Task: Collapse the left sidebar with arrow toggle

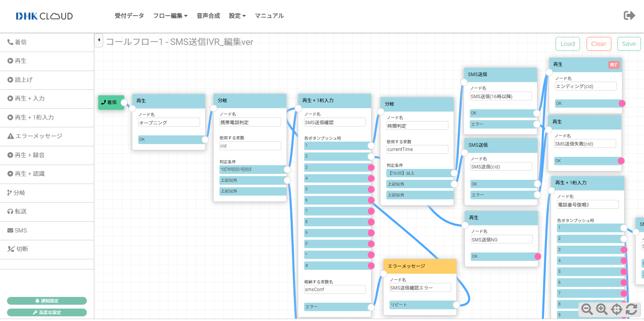Action: [x=99, y=40]
